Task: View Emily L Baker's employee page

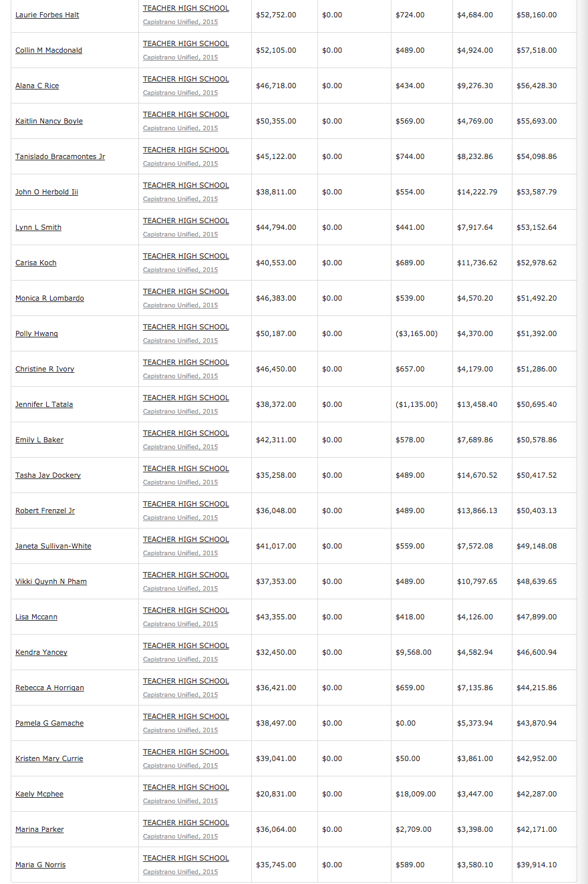Action: (39, 440)
